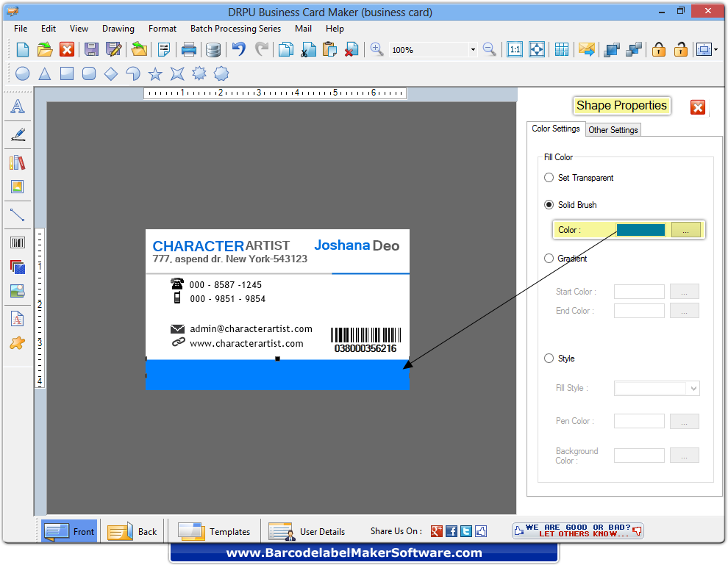This screenshot has width=728, height=565.
Task: Switch to the Back of the card
Action: click(x=132, y=531)
